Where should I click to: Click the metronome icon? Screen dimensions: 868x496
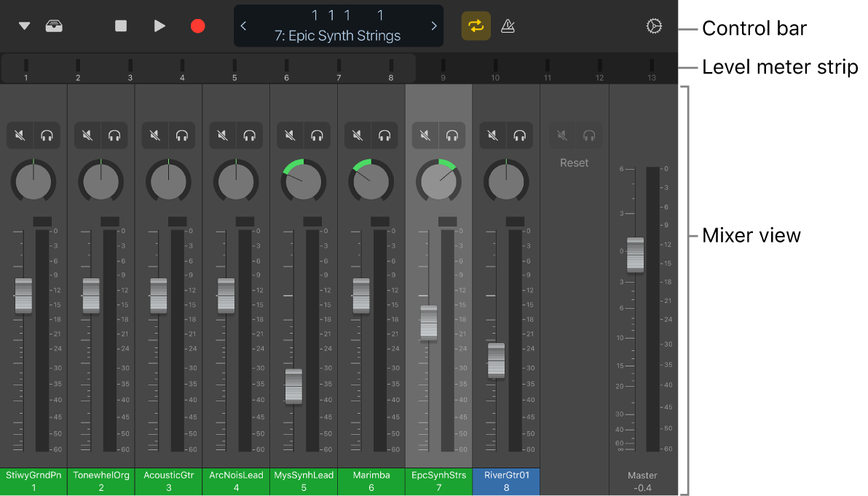click(508, 25)
